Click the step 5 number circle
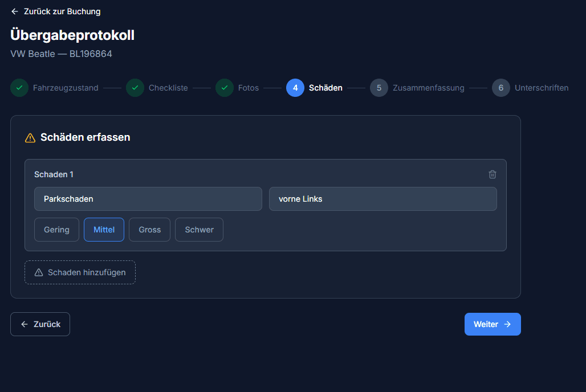Image resolution: width=586 pixels, height=392 pixels. (x=379, y=88)
